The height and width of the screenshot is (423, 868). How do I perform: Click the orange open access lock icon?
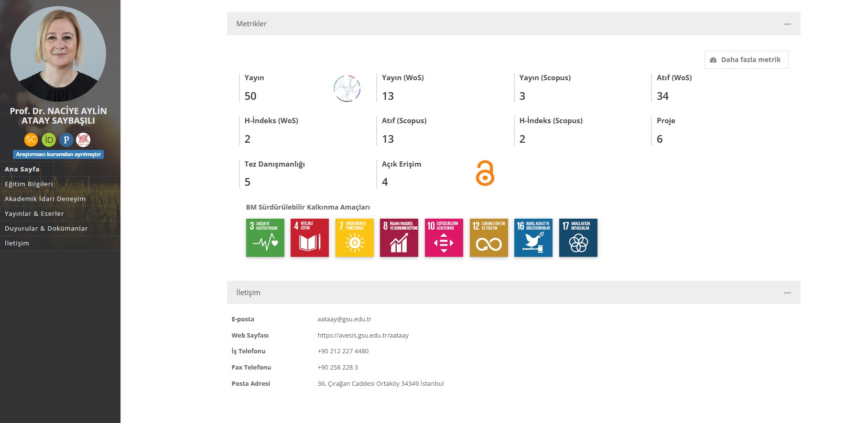pos(485,173)
